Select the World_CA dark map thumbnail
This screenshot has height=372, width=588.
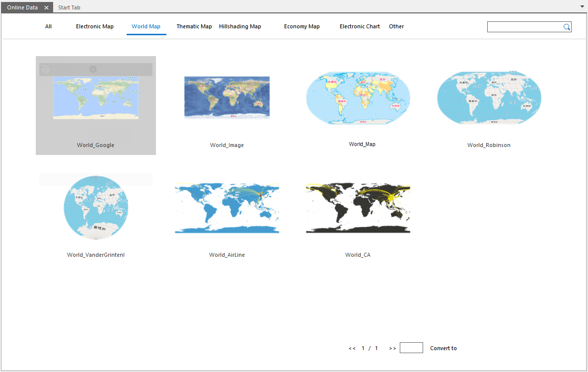coord(358,208)
